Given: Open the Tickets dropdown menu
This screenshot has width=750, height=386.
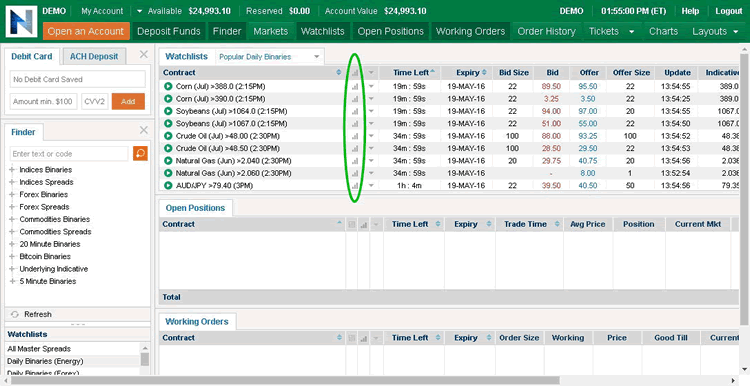Looking at the screenshot, I should 611,32.
